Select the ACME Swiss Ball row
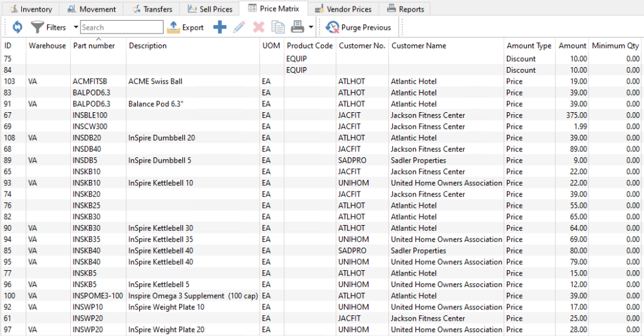644x336 pixels. tap(322, 81)
